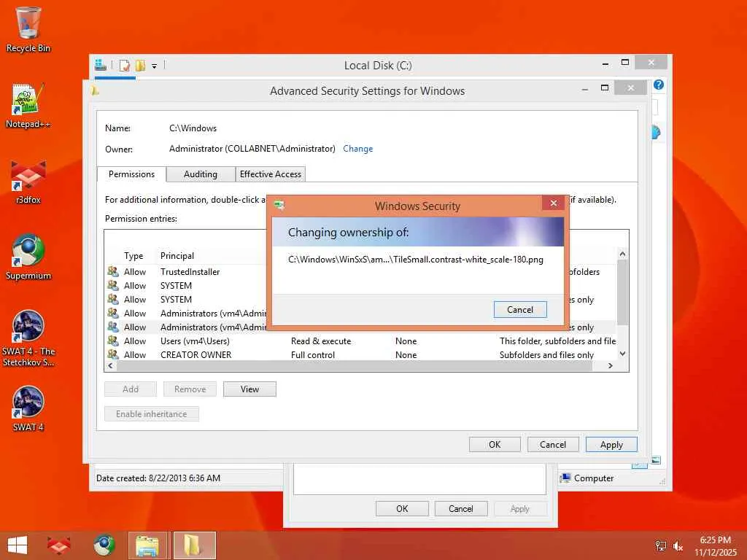Click the white box in background dialog
This screenshot has height=560, width=747.
[419, 479]
